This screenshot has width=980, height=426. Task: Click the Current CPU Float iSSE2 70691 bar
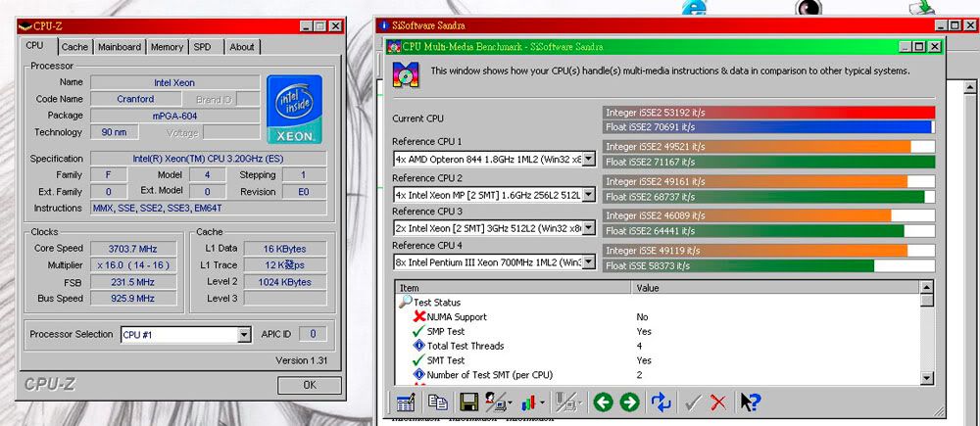767,127
